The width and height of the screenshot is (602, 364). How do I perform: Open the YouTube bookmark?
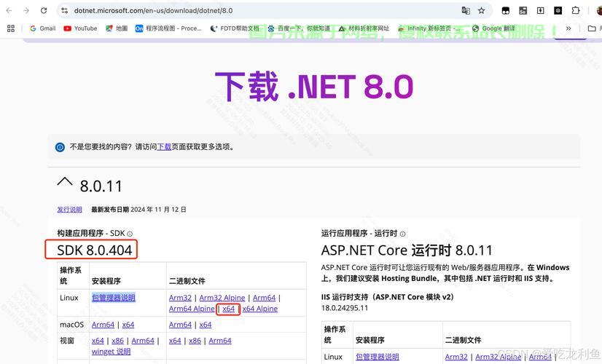(80, 28)
